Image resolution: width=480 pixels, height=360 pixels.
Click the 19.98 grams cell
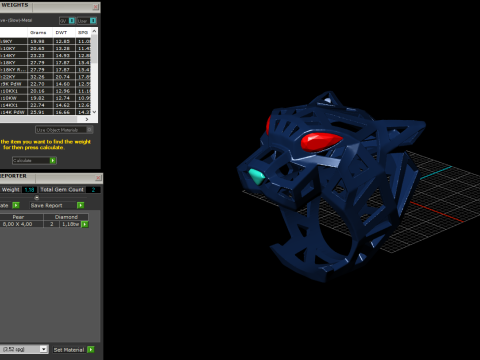(x=40, y=41)
